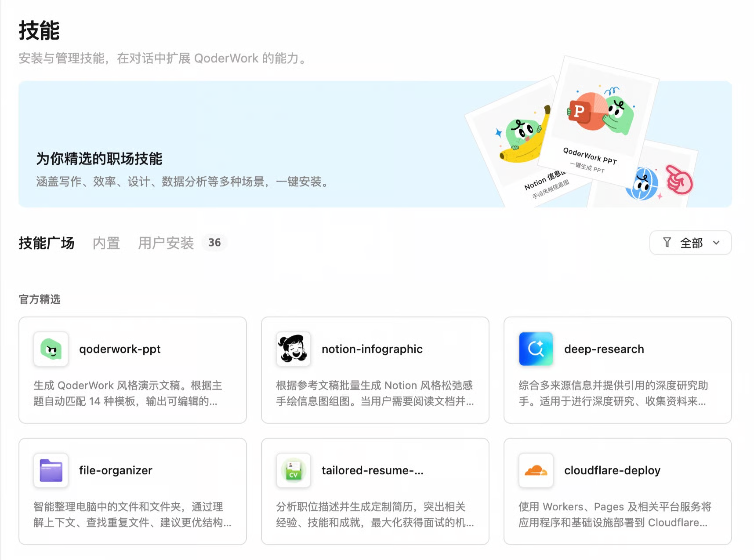The width and height of the screenshot is (754, 560).
Task: Open the 全部 filter dropdown
Action: coord(691,243)
